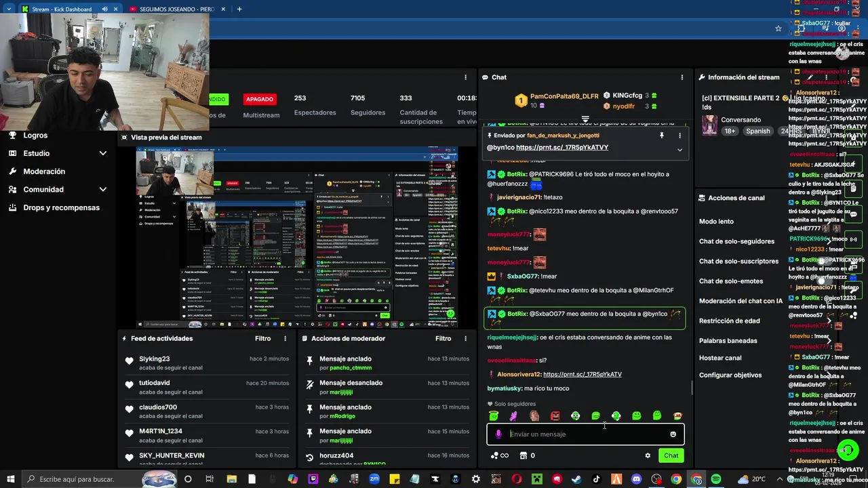868x488 pixels.
Task: Open Moderación in the sidebar
Action: point(44,171)
